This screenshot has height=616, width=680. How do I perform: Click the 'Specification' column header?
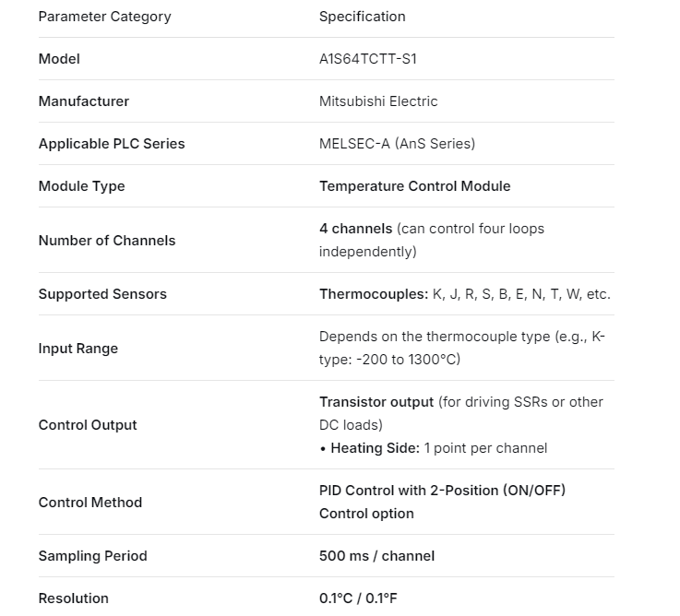pos(362,17)
